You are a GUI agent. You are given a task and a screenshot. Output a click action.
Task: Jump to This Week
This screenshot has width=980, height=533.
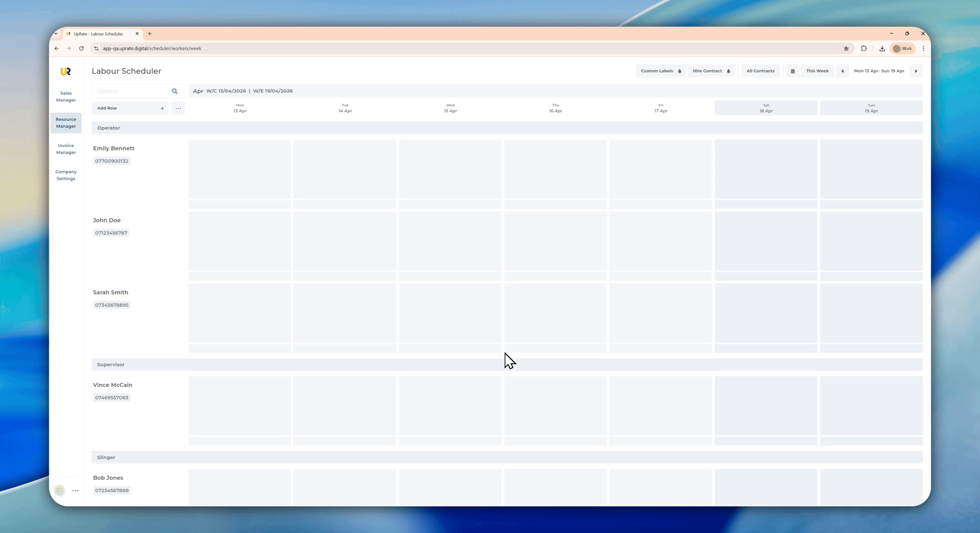pyautogui.click(x=817, y=71)
